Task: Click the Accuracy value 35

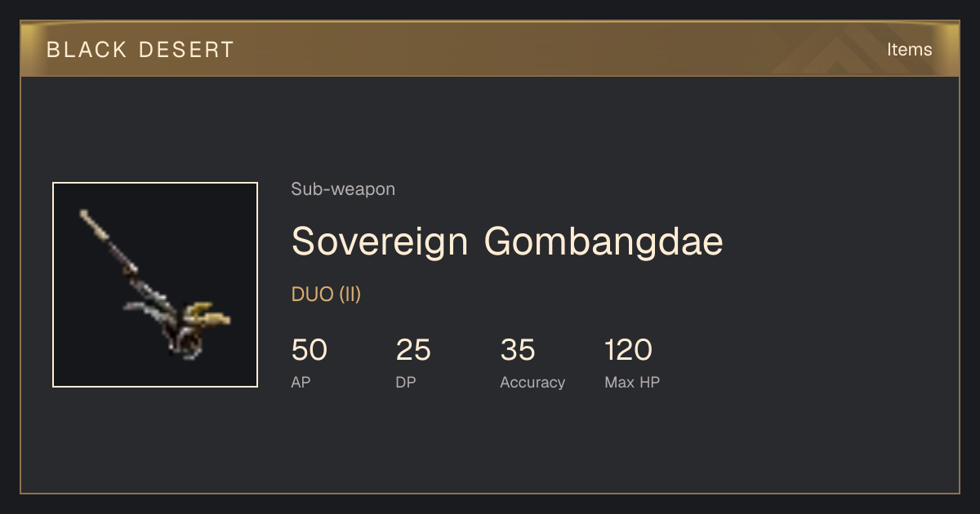Action: pos(518,350)
